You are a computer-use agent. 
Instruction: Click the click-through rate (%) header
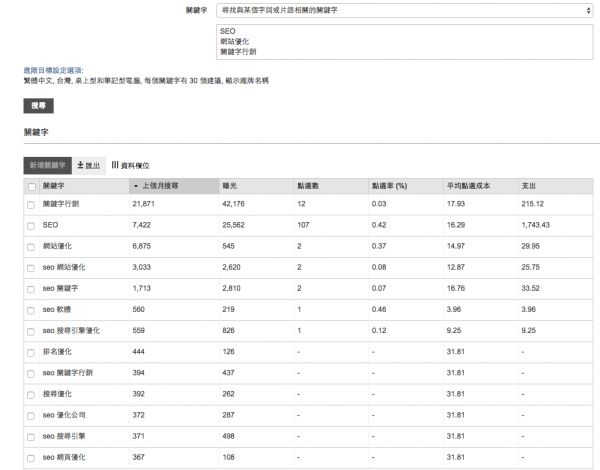pyautogui.click(x=406, y=186)
